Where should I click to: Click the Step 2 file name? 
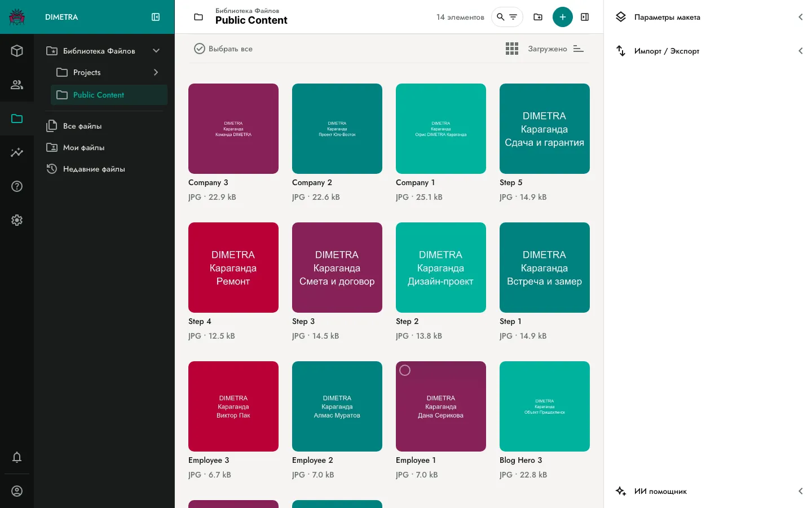pyautogui.click(x=407, y=321)
